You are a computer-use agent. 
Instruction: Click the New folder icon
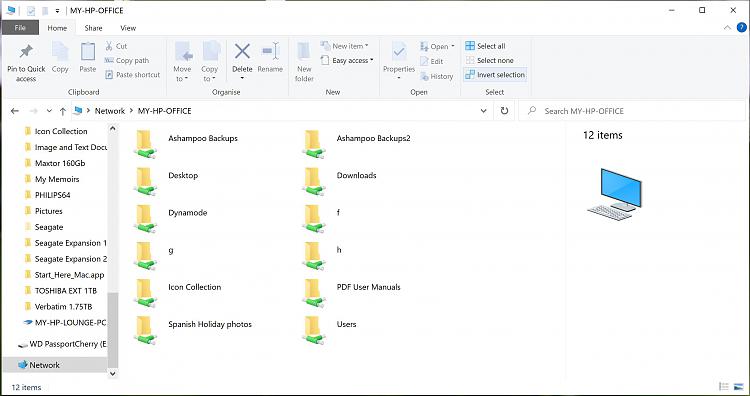pyautogui.click(x=304, y=52)
